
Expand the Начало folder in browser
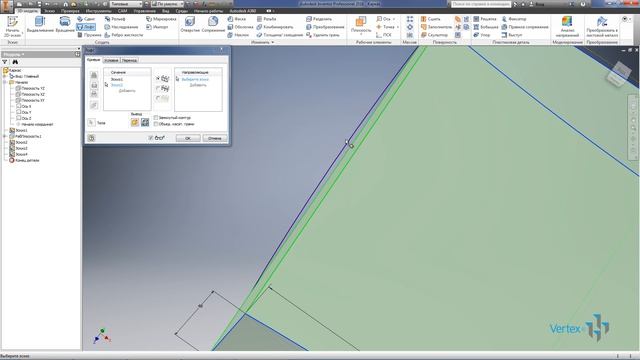pyautogui.click(x=5, y=82)
